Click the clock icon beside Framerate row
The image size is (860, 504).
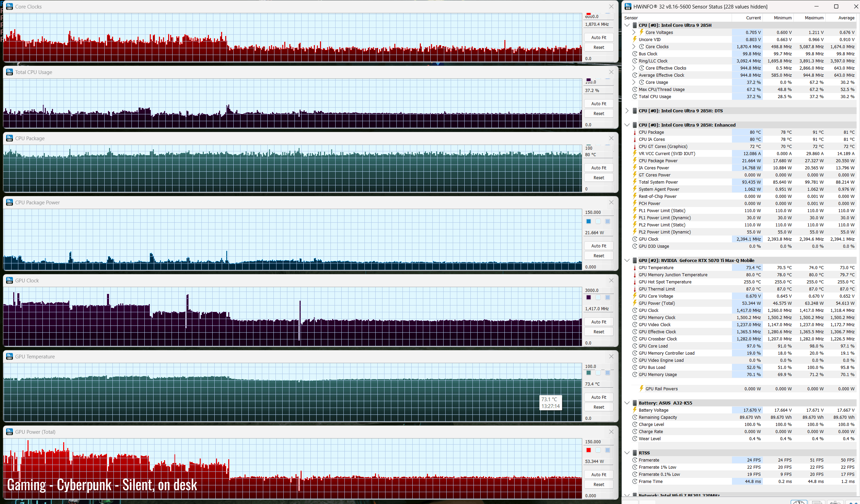[x=635, y=460]
